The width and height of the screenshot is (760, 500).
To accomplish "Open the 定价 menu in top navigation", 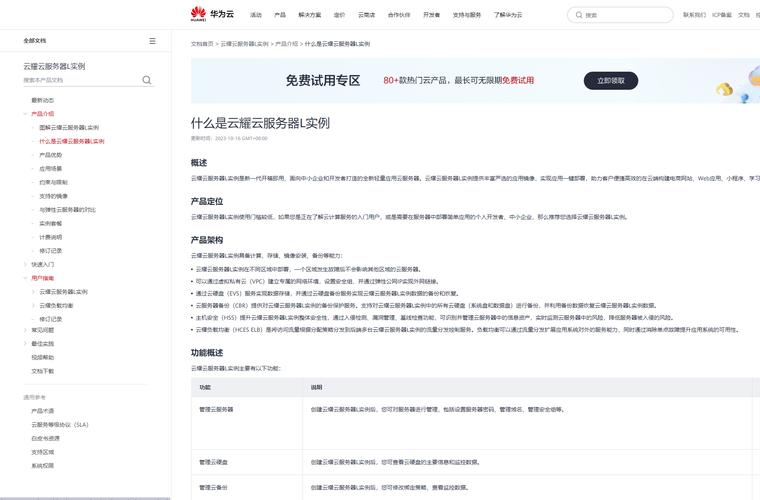I will (339, 15).
